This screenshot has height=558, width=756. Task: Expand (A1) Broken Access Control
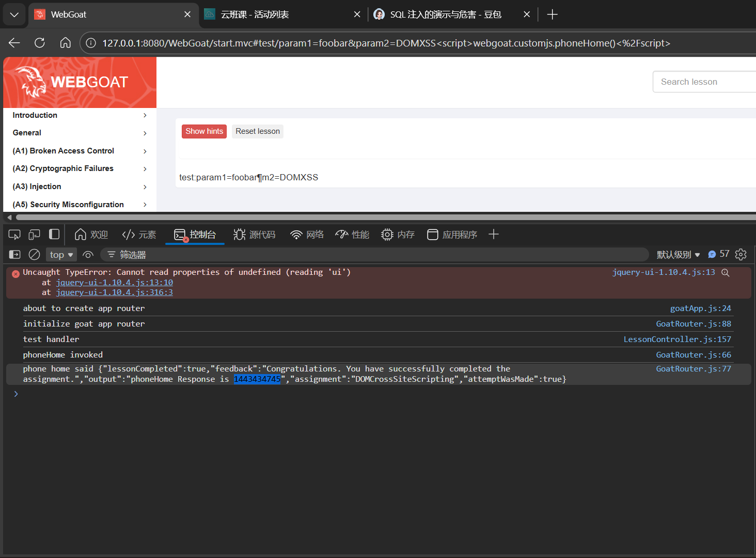80,151
